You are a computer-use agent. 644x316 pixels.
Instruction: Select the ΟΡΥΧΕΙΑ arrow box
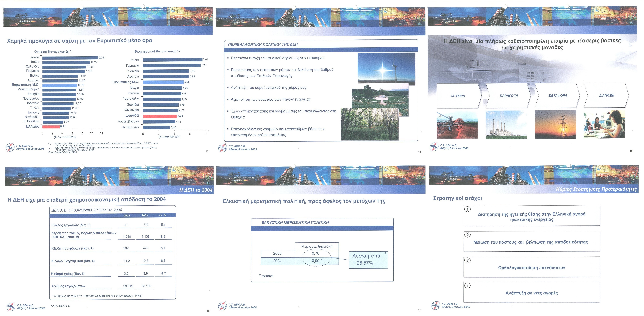click(x=459, y=96)
